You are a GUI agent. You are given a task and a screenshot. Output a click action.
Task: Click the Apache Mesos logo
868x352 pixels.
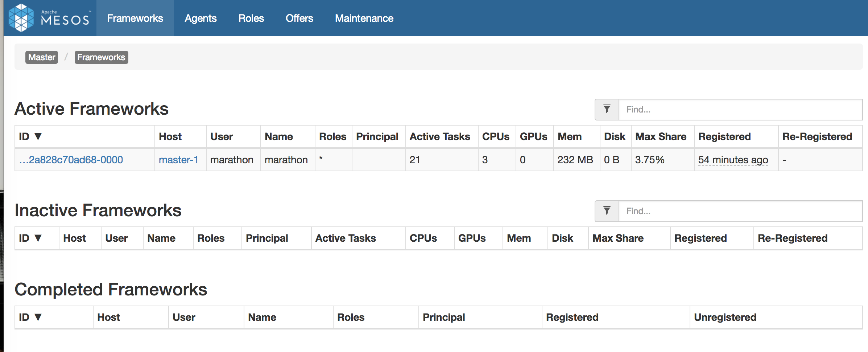(50, 18)
